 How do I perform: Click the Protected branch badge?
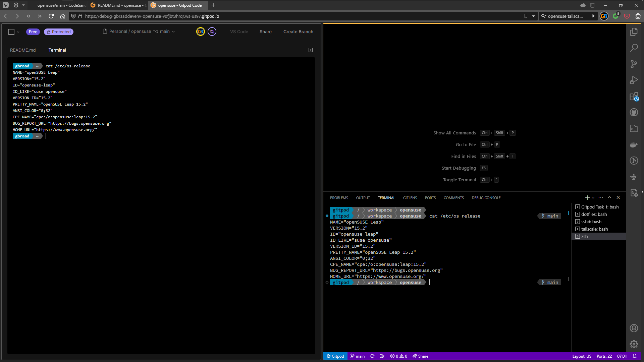coord(59,32)
